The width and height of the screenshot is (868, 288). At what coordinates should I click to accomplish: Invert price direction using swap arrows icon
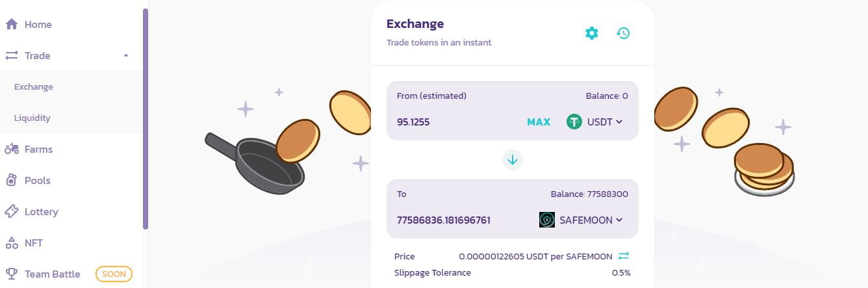tap(624, 256)
